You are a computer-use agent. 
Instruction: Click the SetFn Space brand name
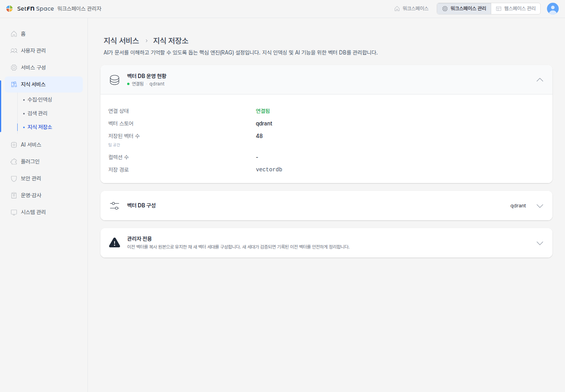tap(35, 9)
